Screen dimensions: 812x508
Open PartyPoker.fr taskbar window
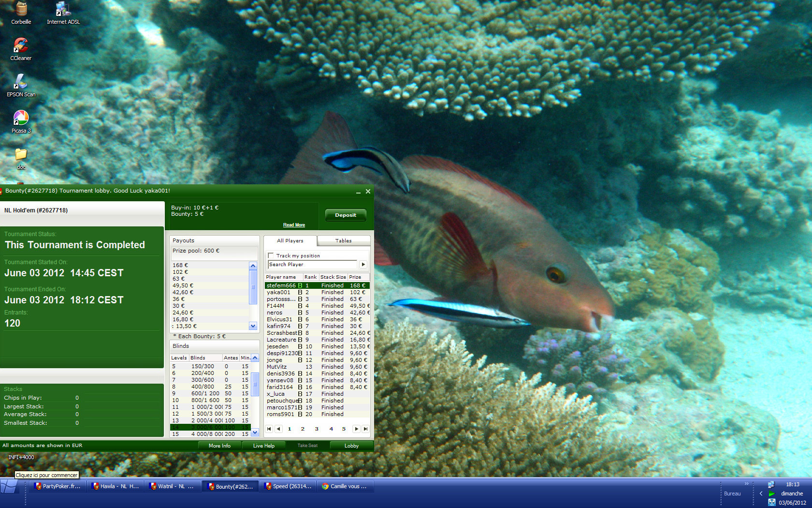pos(58,486)
